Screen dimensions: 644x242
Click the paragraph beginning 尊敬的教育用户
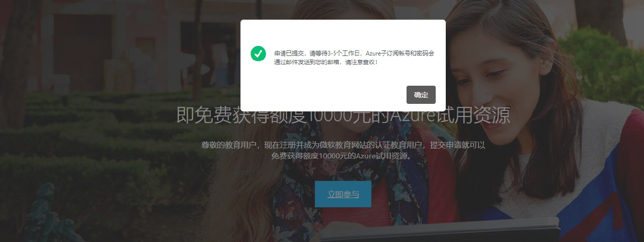pos(343,150)
